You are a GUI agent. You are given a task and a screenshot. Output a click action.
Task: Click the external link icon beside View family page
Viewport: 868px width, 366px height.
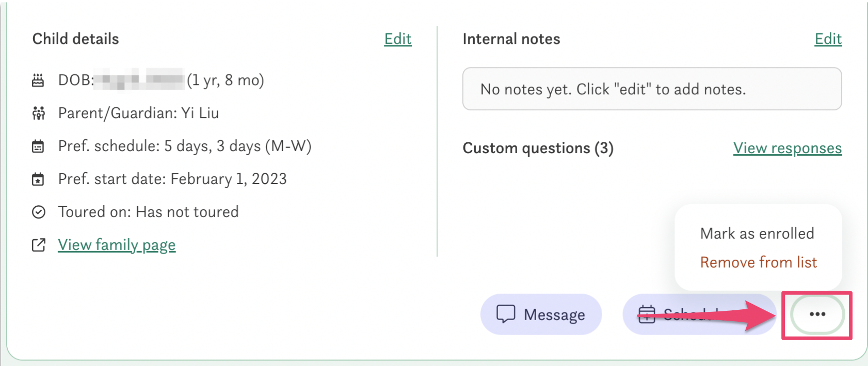click(39, 245)
